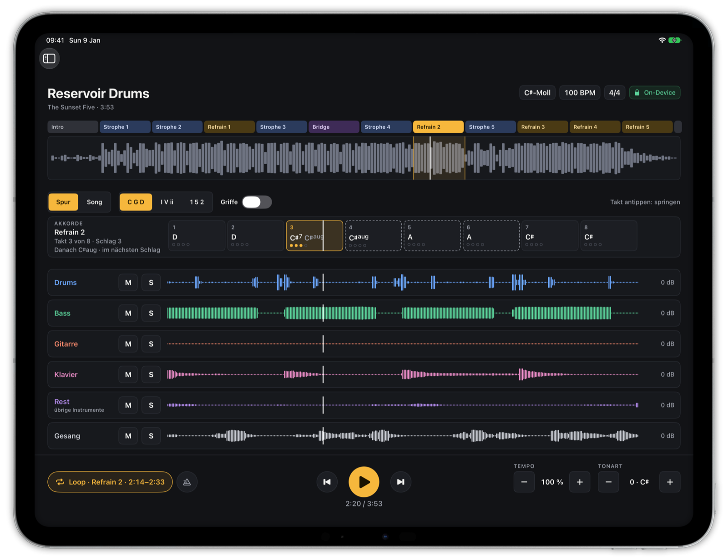
Task: Show chords as Roman numerals I V ii
Action: (167, 202)
